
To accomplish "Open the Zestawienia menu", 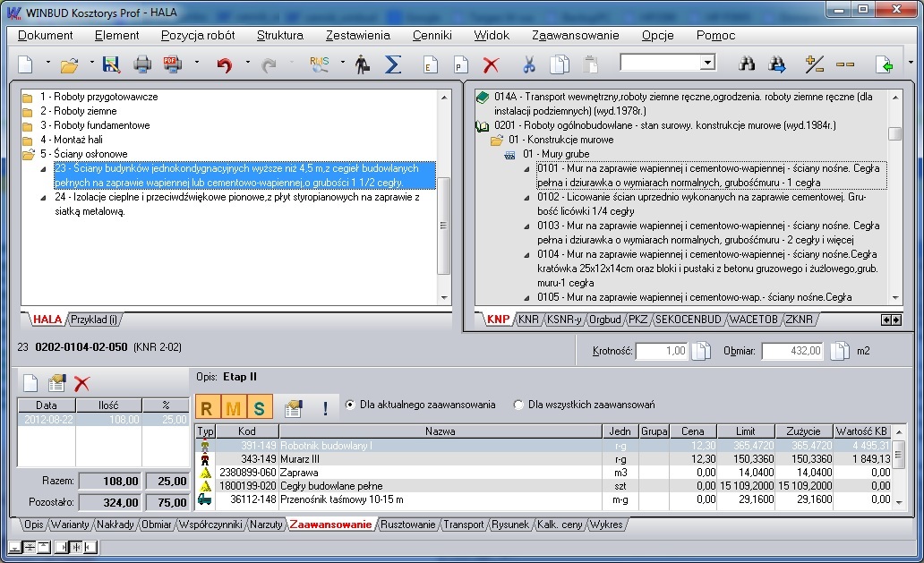I will (358, 35).
